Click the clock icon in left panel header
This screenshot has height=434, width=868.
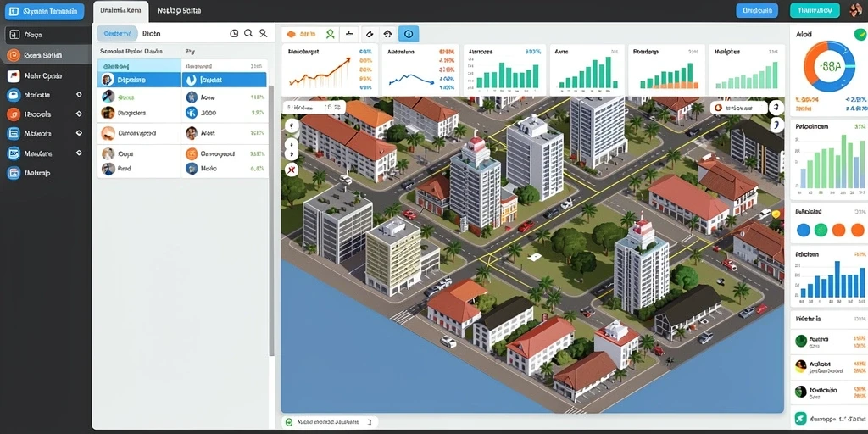pos(234,34)
